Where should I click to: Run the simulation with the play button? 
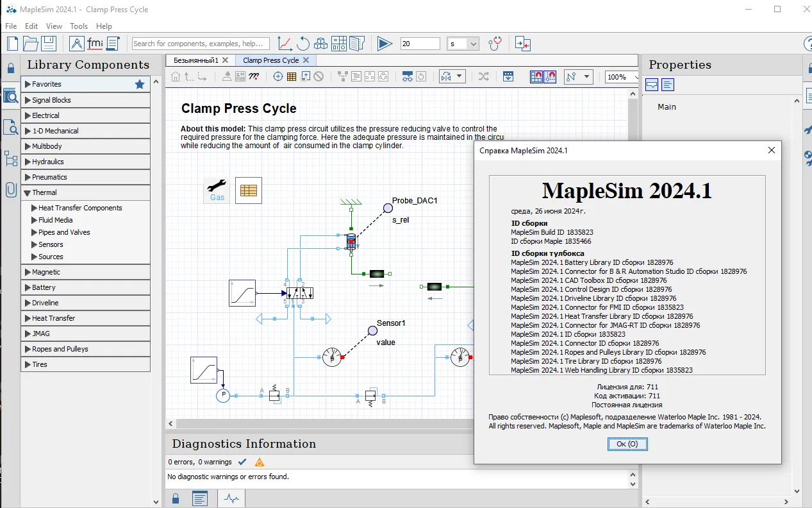[385, 44]
